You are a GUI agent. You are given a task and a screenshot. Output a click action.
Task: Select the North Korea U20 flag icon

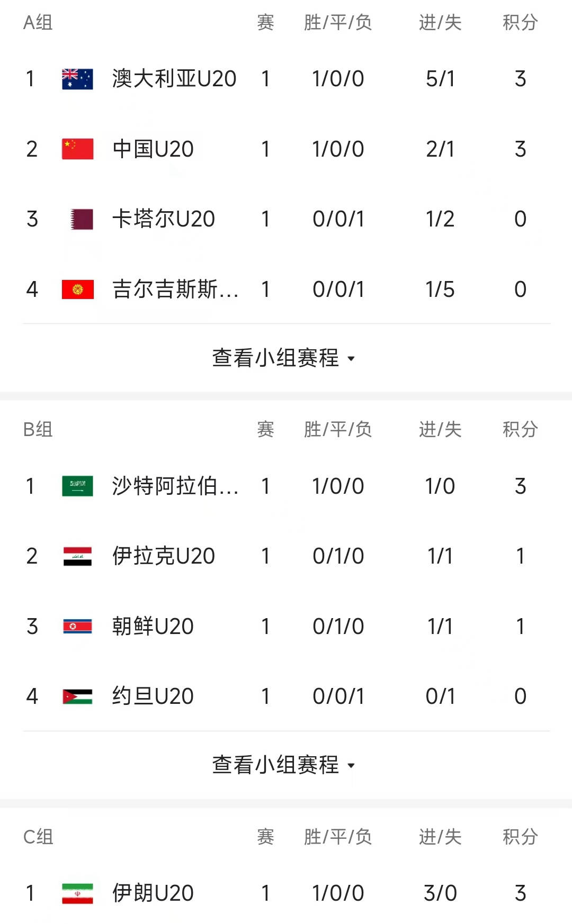(x=77, y=627)
